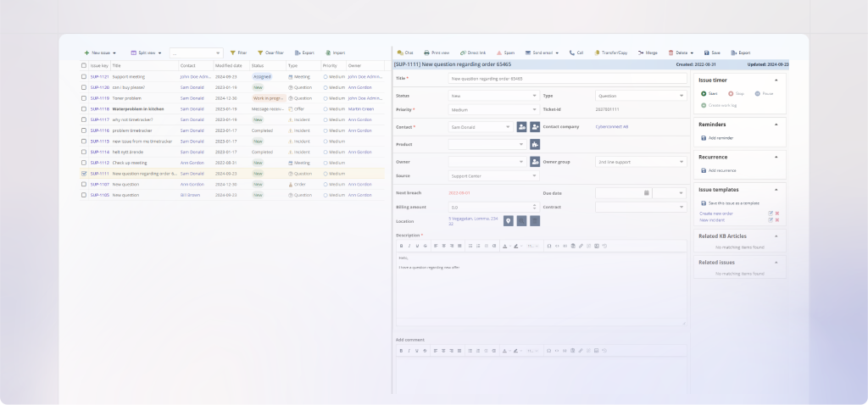Start the issue timer

pos(704,94)
